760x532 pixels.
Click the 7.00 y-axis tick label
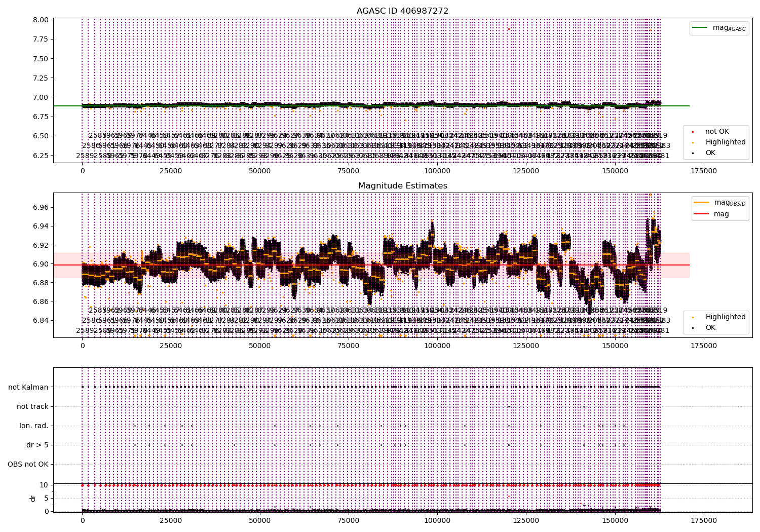tap(41, 97)
